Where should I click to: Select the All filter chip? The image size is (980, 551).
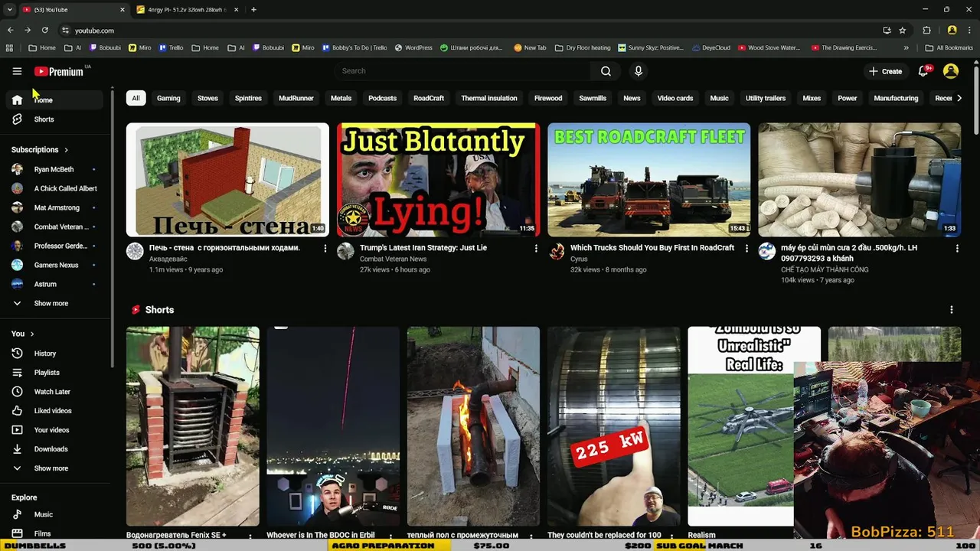(136, 98)
